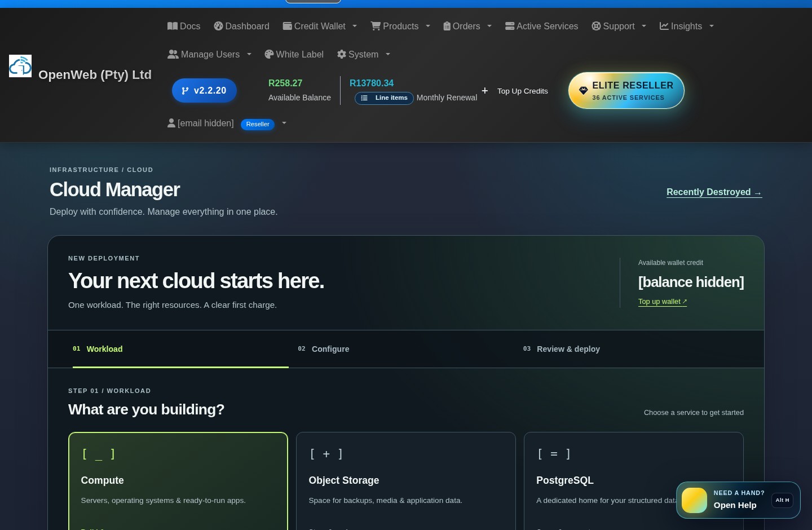Click the Elite Reseller badge button

pos(626,90)
